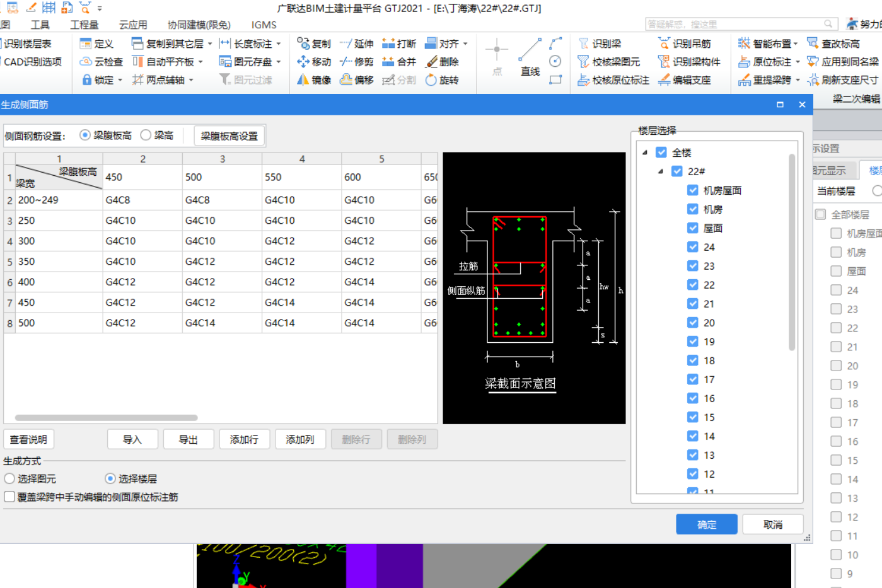Choose the 直线 (line) drawing tool
Screen dimensions: 882x588
coord(530,57)
